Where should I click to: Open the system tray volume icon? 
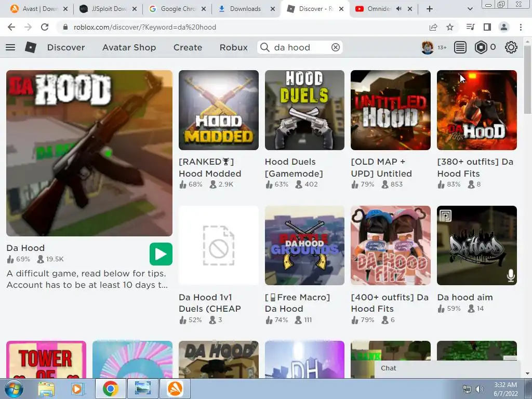click(x=479, y=389)
